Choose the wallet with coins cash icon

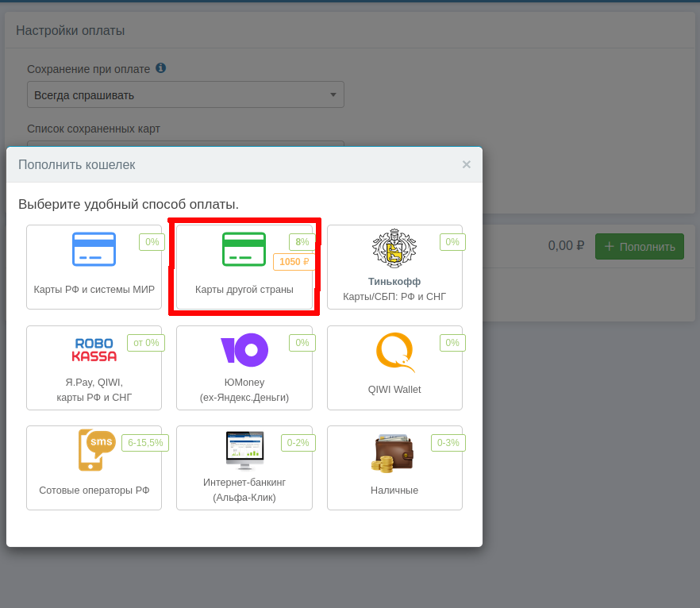[394, 453]
